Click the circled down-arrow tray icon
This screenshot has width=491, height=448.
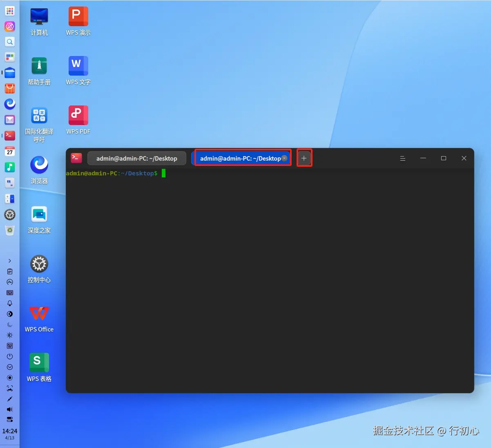tap(10, 367)
